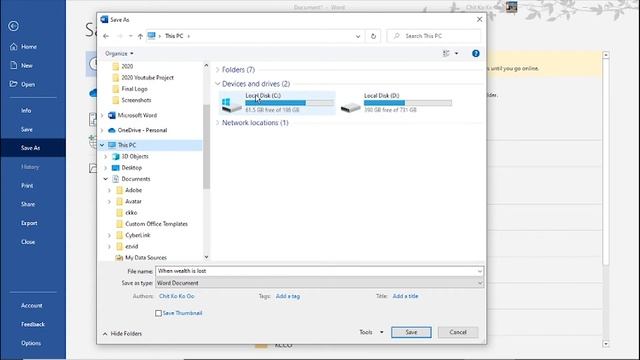The image size is (640, 360).
Task: Click the Search This PC box
Action: [x=433, y=36]
